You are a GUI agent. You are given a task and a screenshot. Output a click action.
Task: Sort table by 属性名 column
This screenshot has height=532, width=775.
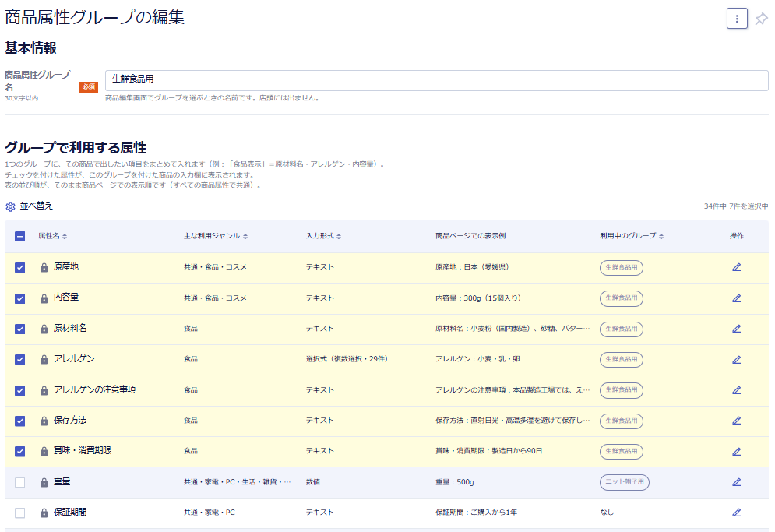52,236
